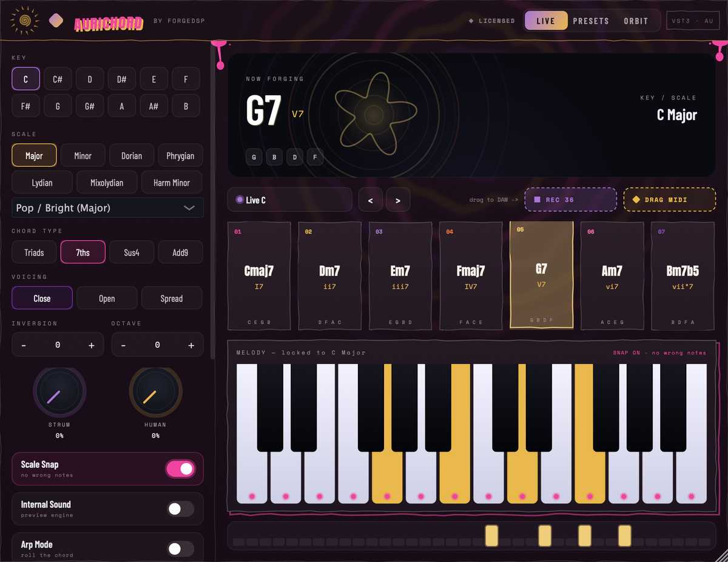Click the REC 36 record button

tap(571, 200)
